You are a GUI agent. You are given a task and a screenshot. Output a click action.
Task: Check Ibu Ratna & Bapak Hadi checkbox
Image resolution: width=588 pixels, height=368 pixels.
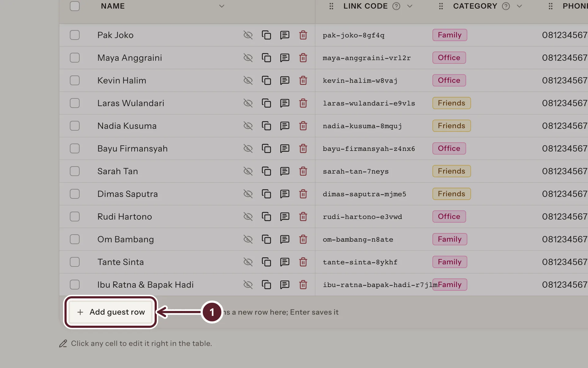[75, 285]
